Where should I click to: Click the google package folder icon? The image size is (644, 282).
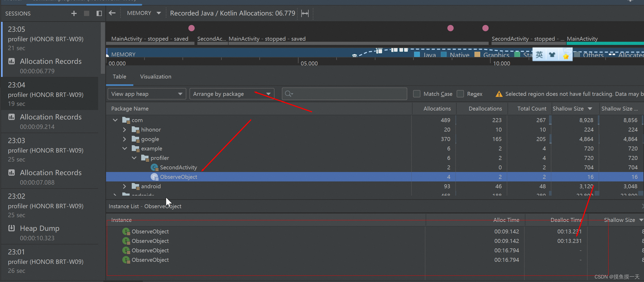pyautogui.click(x=135, y=139)
